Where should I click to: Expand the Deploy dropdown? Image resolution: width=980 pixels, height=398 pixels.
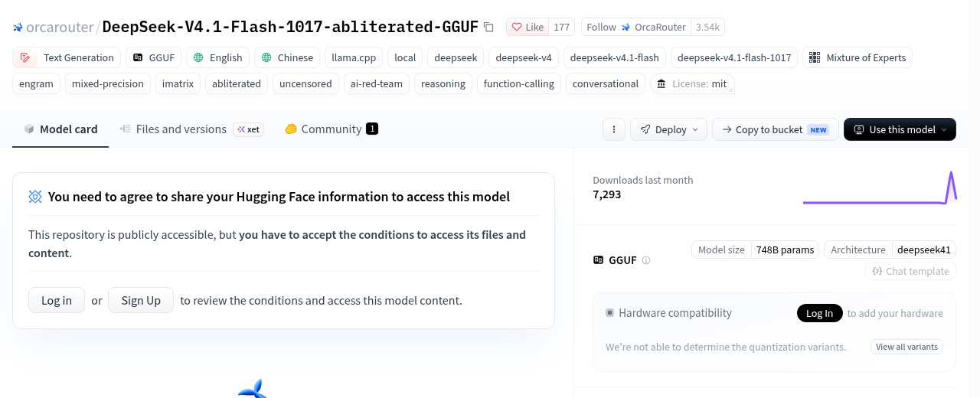668,129
